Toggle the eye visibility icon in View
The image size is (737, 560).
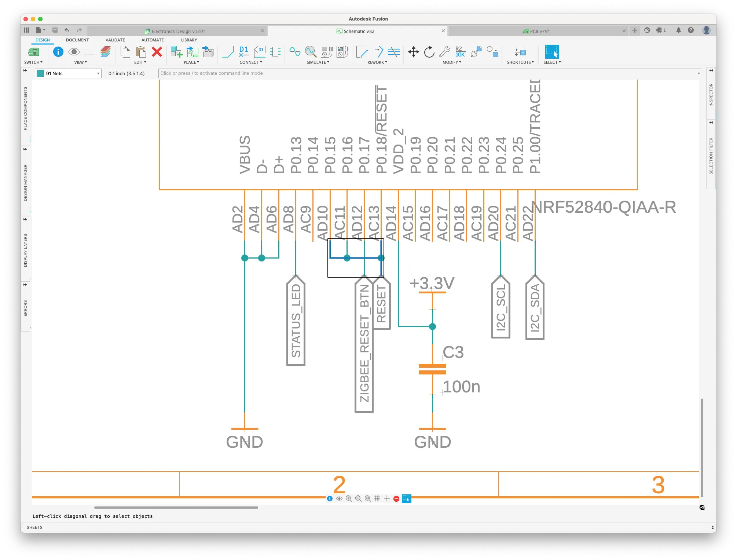click(x=74, y=52)
